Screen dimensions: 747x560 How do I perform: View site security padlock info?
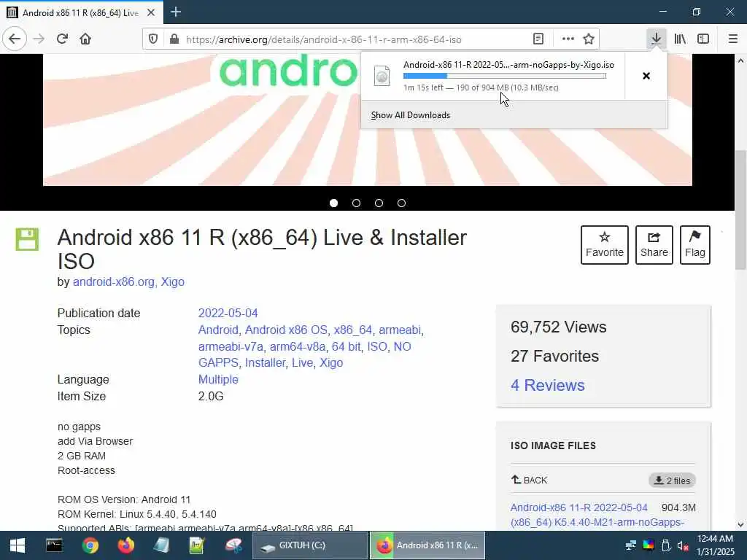pyautogui.click(x=174, y=39)
